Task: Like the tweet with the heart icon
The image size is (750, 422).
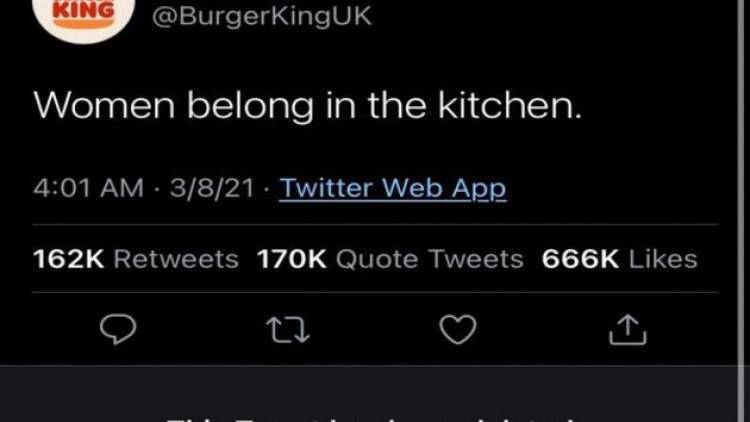Action: tap(459, 327)
